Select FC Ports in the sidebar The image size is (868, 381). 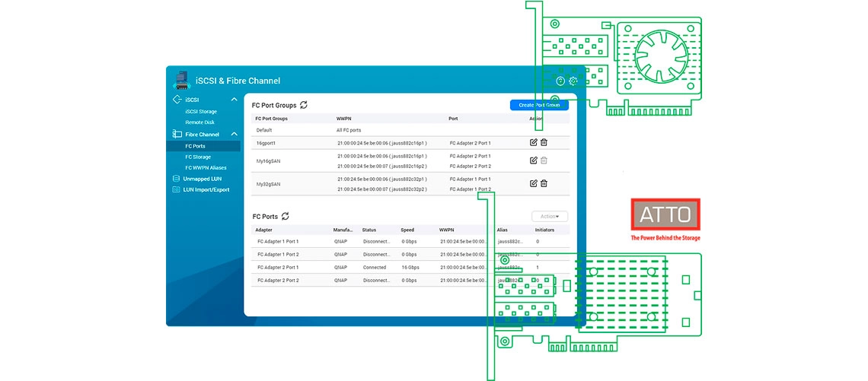(196, 146)
